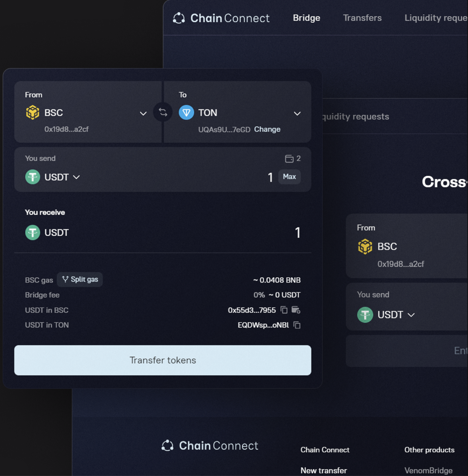Click the Chain Connect footer column heading
This screenshot has width=468, height=476.
325,450
